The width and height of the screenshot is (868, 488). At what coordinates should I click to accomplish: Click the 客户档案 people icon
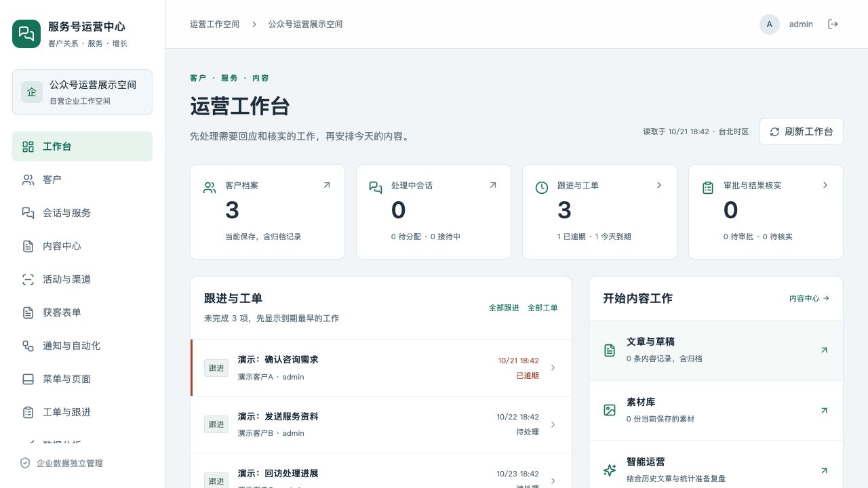tap(210, 188)
